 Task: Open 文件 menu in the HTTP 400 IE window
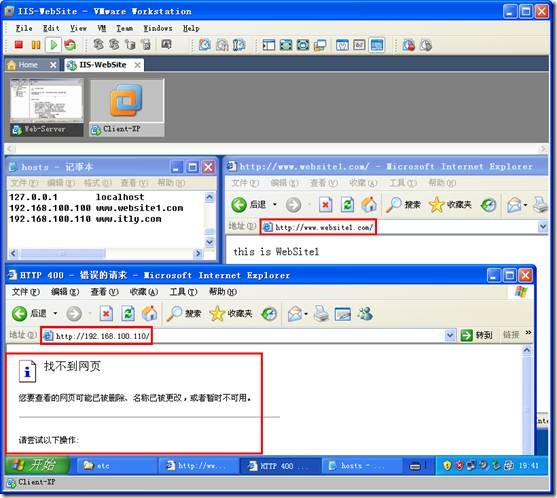pyautogui.click(x=26, y=292)
